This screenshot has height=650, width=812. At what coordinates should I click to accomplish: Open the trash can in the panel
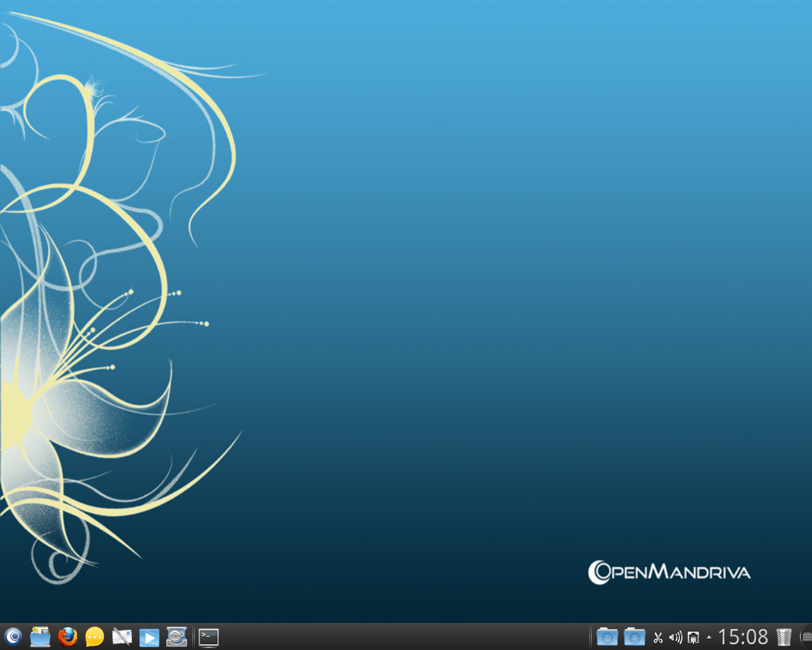[x=784, y=637]
